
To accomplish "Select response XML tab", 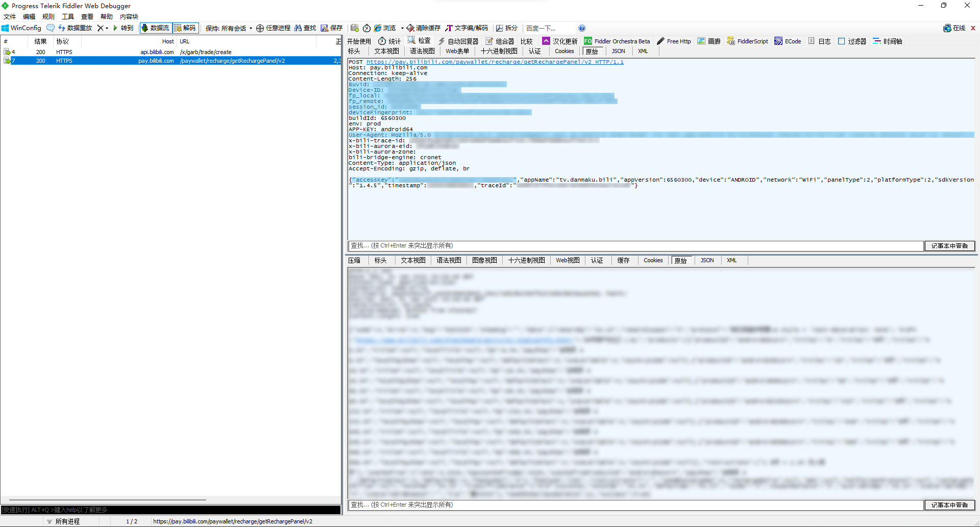I will click(x=732, y=260).
